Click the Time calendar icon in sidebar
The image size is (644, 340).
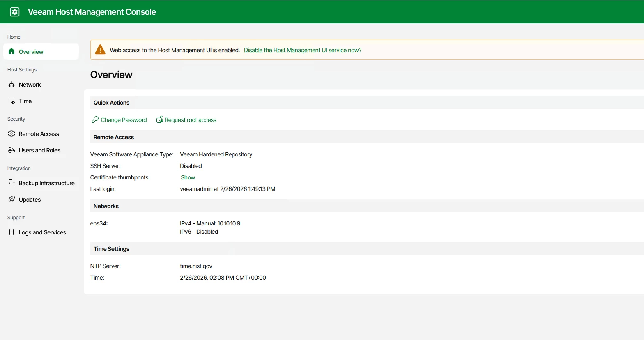click(x=11, y=101)
